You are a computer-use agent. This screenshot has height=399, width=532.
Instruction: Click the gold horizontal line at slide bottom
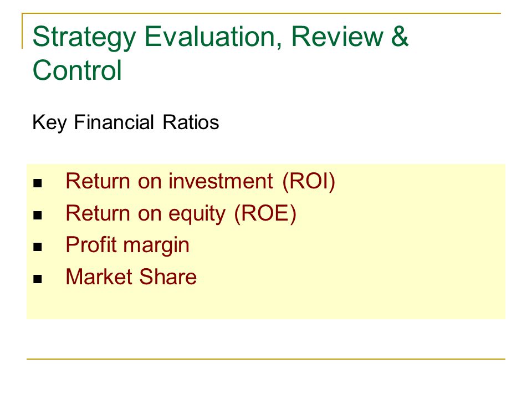266,359
